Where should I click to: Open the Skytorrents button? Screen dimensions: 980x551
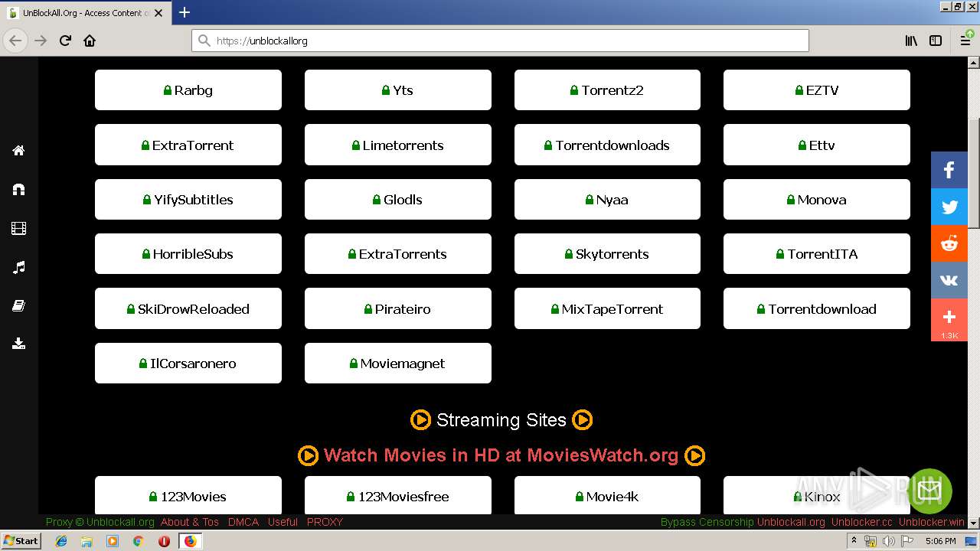[x=607, y=254]
